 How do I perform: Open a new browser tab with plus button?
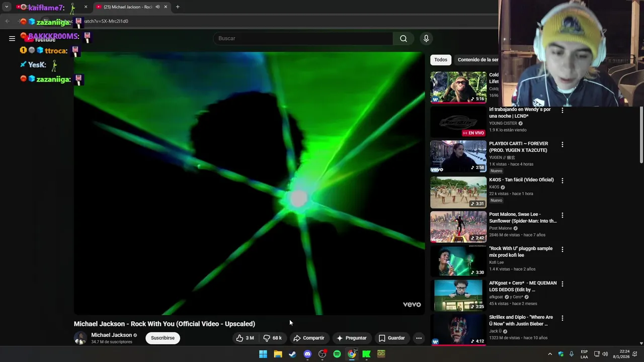pos(178,7)
